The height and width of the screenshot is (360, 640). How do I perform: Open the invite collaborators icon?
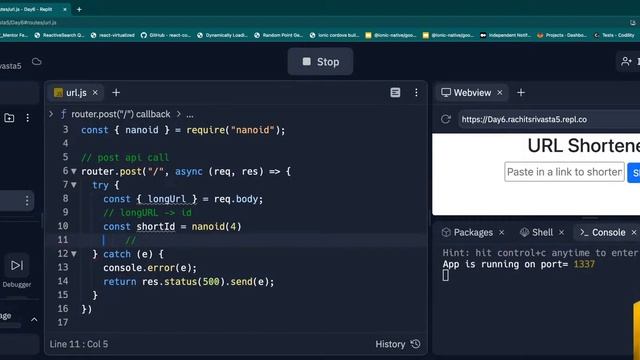point(626,62)
